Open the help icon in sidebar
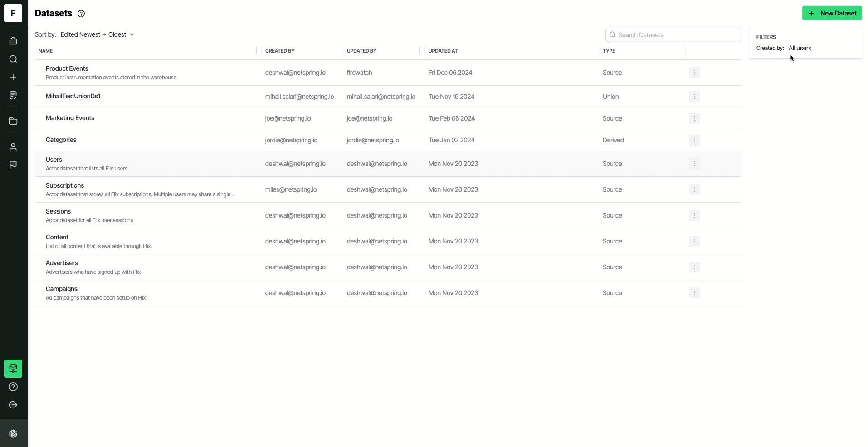 coord(13,387)
